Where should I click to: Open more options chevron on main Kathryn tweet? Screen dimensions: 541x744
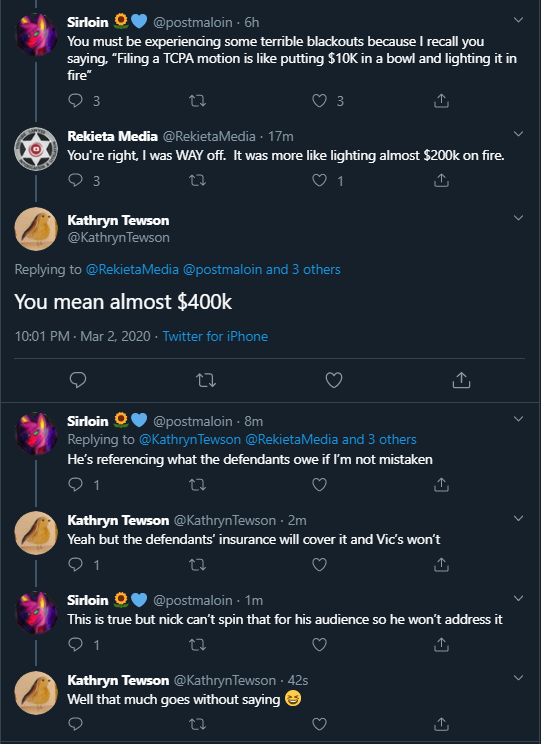click(x=519, y=218)
